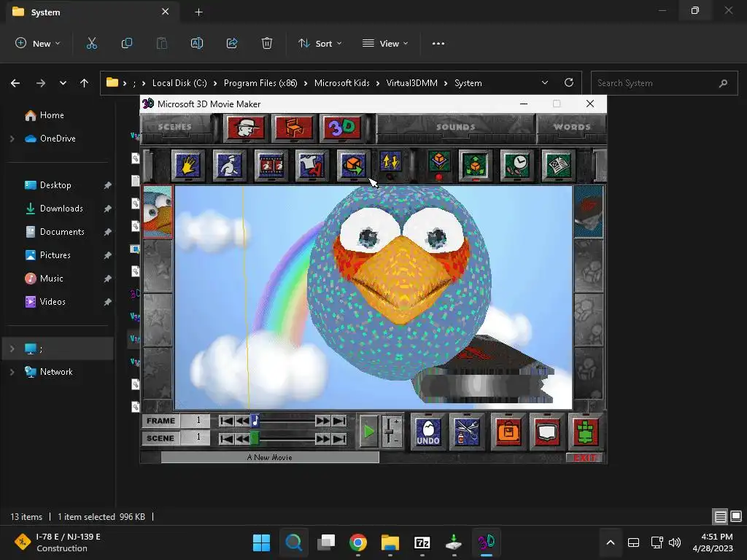Select the bird scene thumbnail on left
Screen dimensions: 747x560
pyautogui.click(x=158, y=211)
